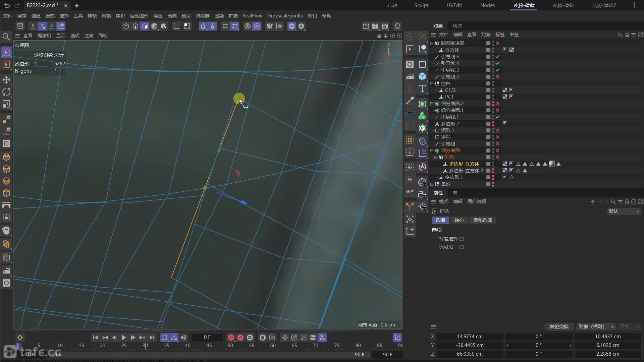Screen dimensions: 644x362
Task: Click the Record active objects button
Action: click(231, 338)
